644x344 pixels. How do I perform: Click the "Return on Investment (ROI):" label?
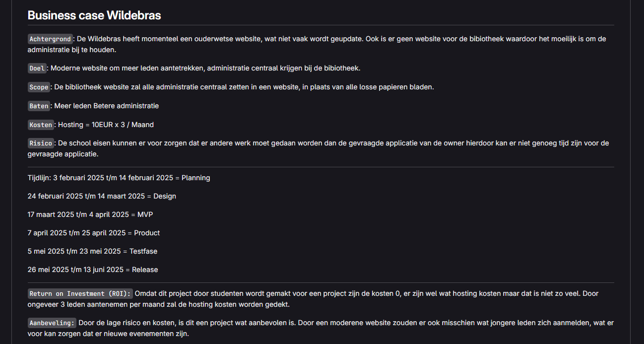point(80,294)
